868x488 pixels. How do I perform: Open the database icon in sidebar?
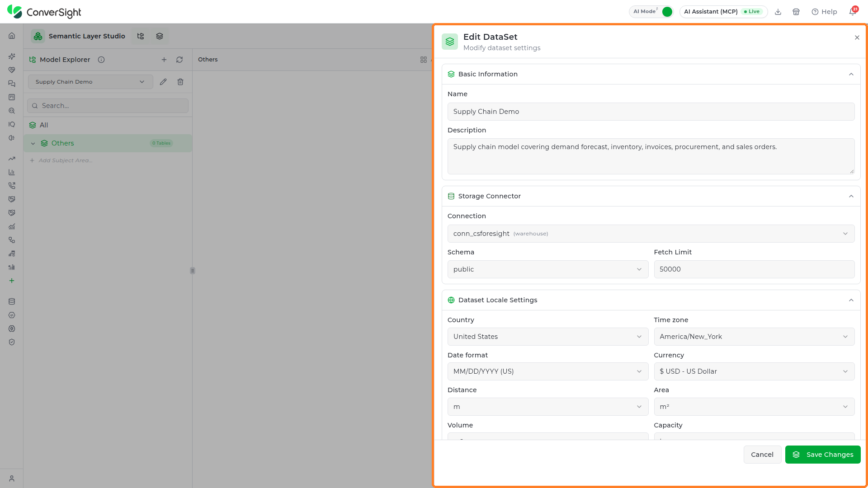[x=12, y=301]
